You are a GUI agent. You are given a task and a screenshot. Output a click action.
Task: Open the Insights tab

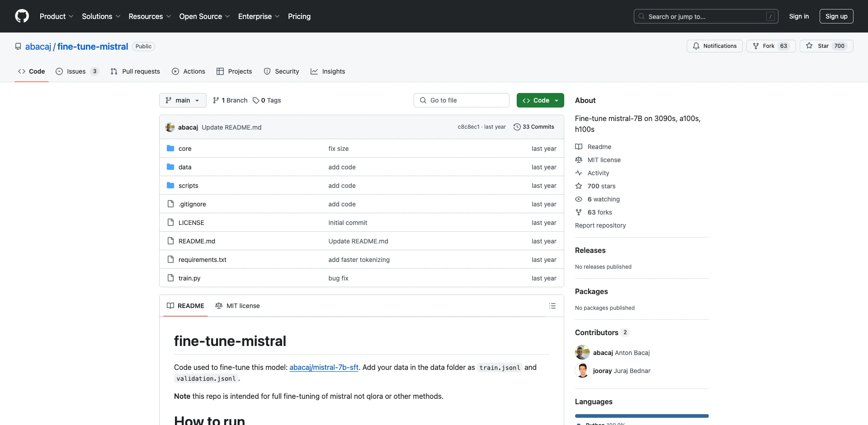click(x=328, y=71)
